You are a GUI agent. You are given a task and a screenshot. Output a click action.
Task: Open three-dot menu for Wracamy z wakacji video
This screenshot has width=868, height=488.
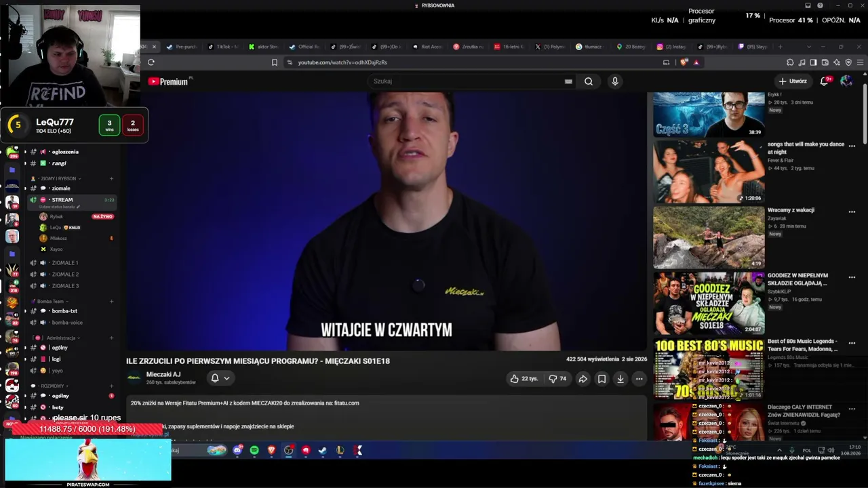(852, 211)
